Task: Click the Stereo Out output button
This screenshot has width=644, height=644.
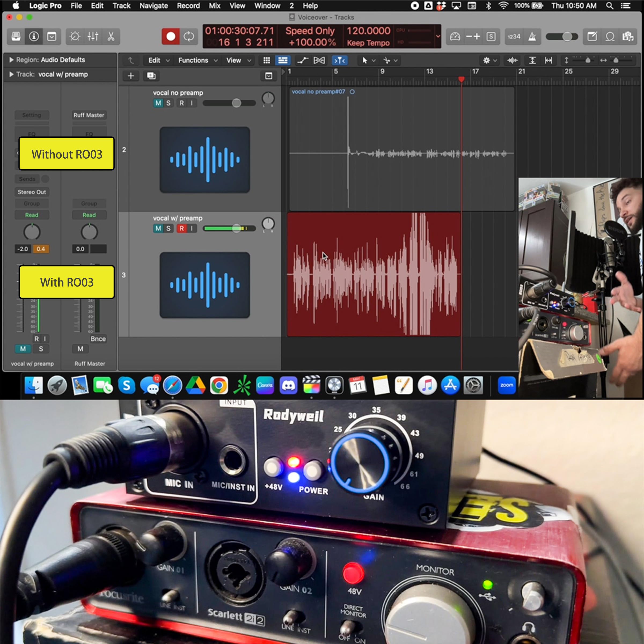Action: 32,192
